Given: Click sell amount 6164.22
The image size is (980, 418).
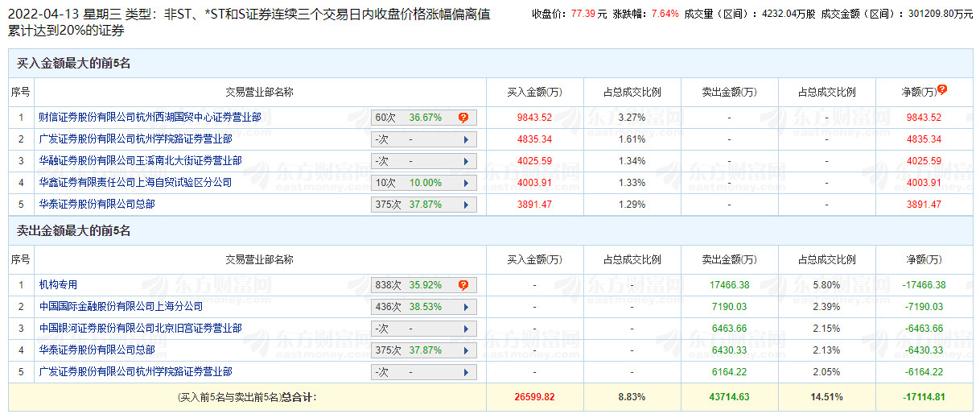Looking at the screenshot, I should [x=729, y=372].
